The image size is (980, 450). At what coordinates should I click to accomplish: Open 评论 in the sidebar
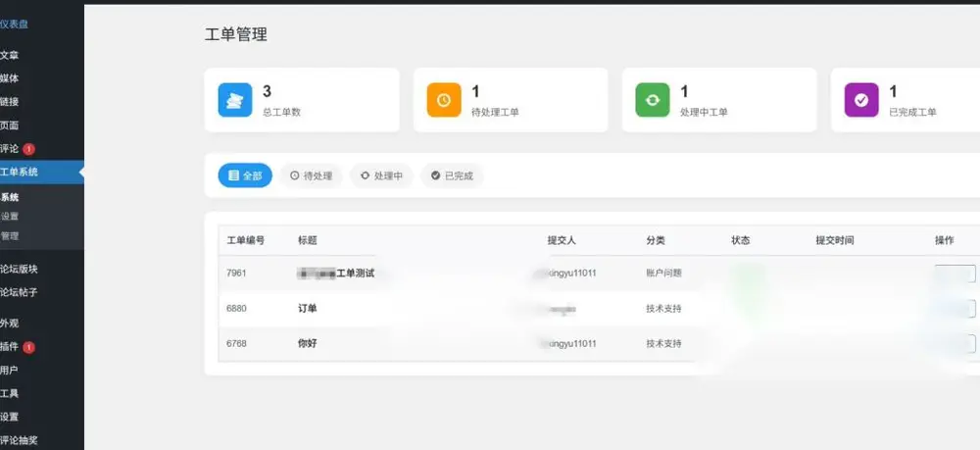coord(10,149)
